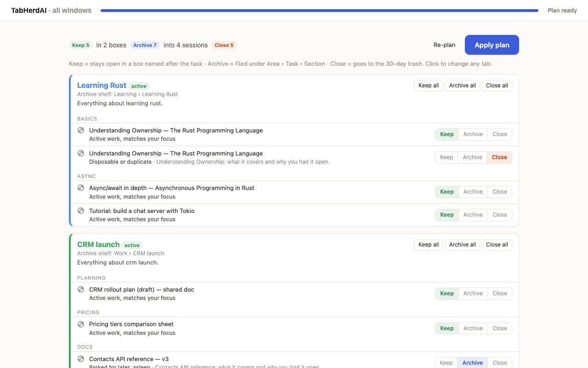This screenshot has width=588, height=368.
Task: Click the "Archive shelf: Work › CRM launch" line
Action: (120, 253)
